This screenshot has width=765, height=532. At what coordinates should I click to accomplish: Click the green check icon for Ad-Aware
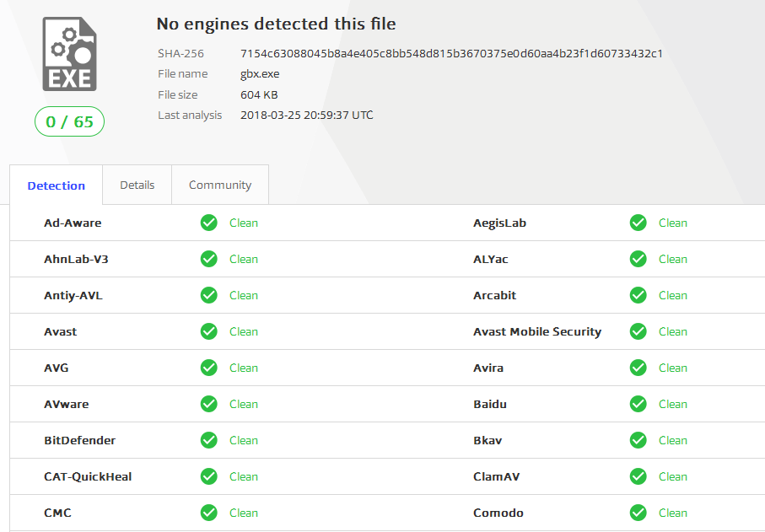click(x=209, y=223)
